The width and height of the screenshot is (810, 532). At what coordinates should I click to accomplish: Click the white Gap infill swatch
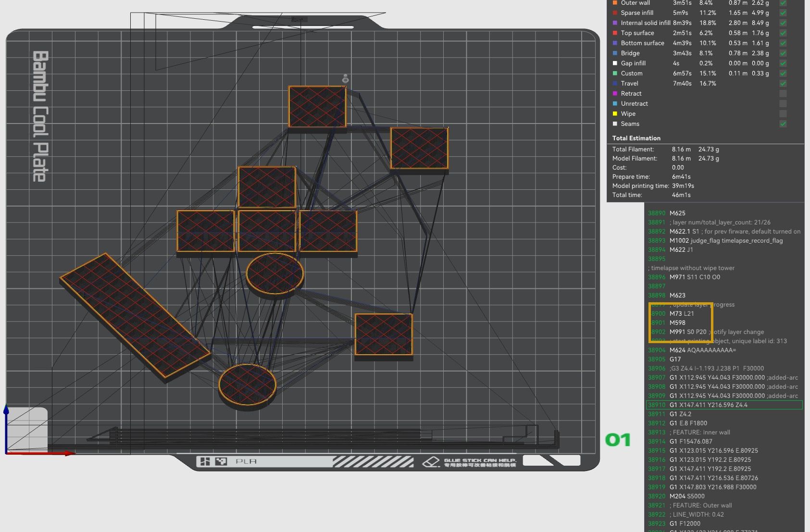pyautogui.click(x=615, y=63)
